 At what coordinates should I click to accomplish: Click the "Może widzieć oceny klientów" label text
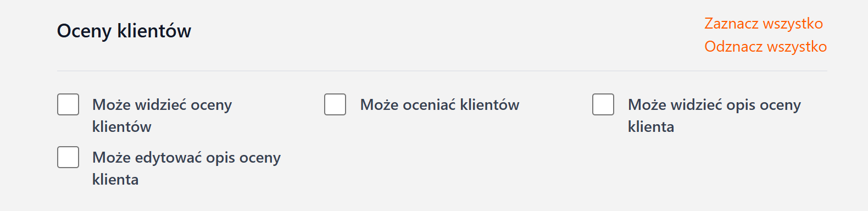click(x=162, y=115)
